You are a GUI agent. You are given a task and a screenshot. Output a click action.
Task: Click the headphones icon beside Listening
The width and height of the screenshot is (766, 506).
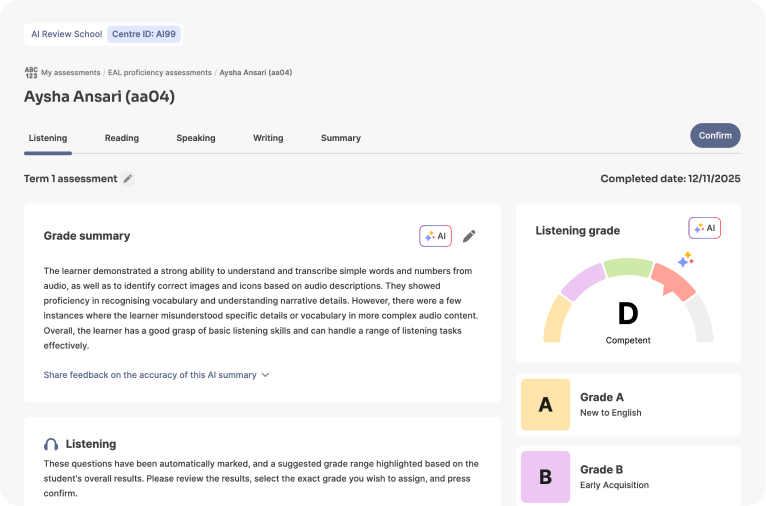(51, 444)
